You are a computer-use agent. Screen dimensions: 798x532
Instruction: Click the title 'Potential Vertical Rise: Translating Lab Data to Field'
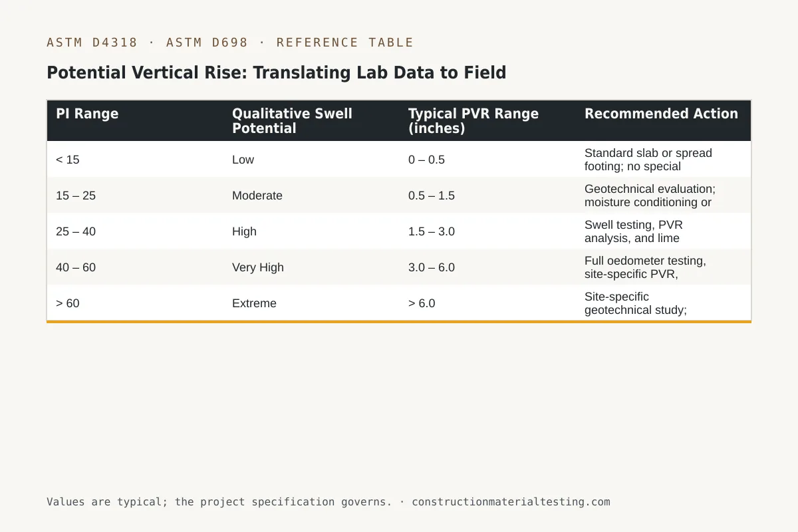pyautogui.click(x=277, y=72)
